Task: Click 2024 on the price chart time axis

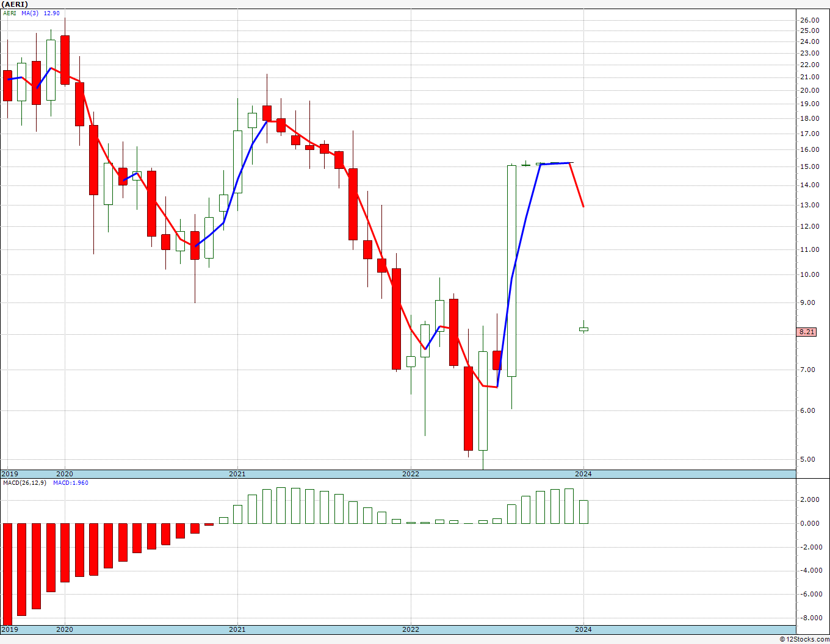Action: [583, 474]
